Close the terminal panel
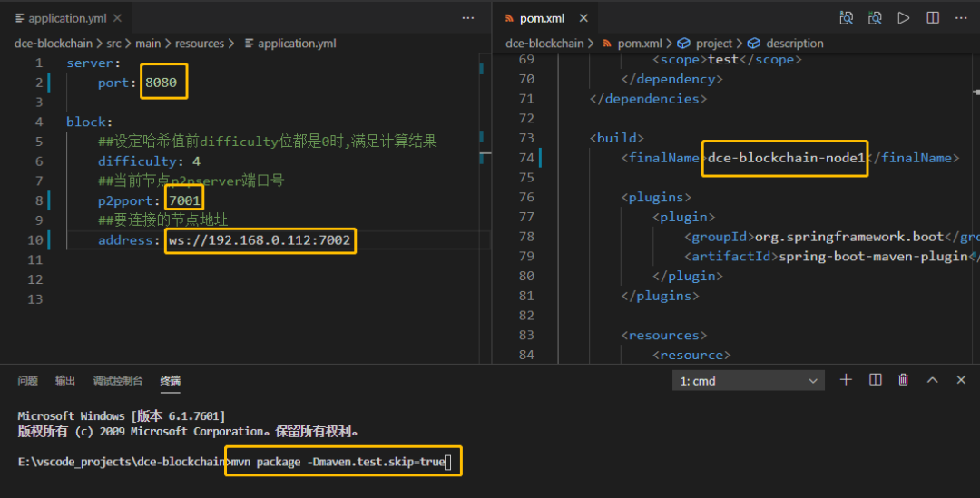Image resolution: width=980 pixels, height=498 pixels. tap(961, 380)
